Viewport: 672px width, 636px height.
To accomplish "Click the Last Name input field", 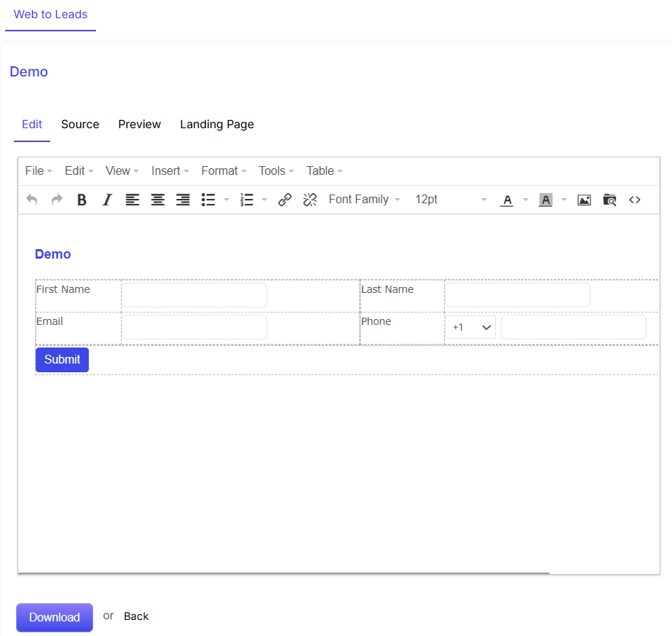I will pyautogui.click(x=518, y=295).
